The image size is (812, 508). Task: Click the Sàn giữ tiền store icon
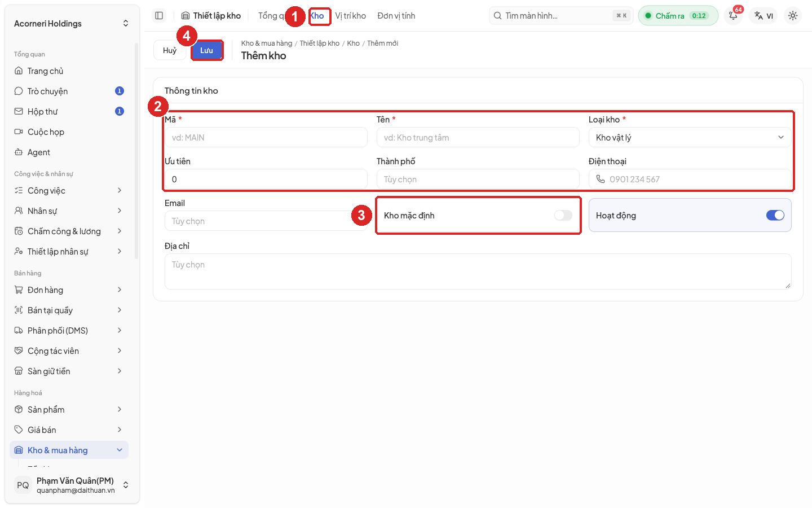point(19,371)
